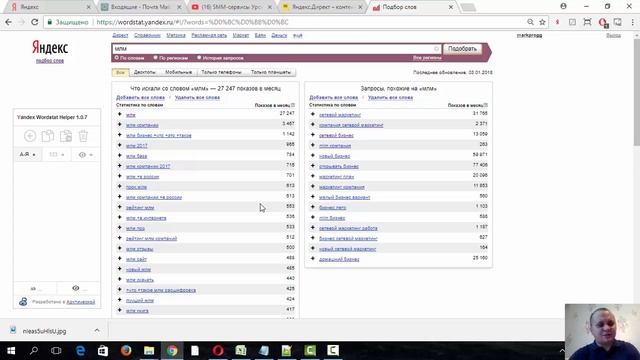Image resolution: width=640 pixels, height=360 pixels.
Task: Select the 'По регионам' radio option
Action: tap(156, 58)
